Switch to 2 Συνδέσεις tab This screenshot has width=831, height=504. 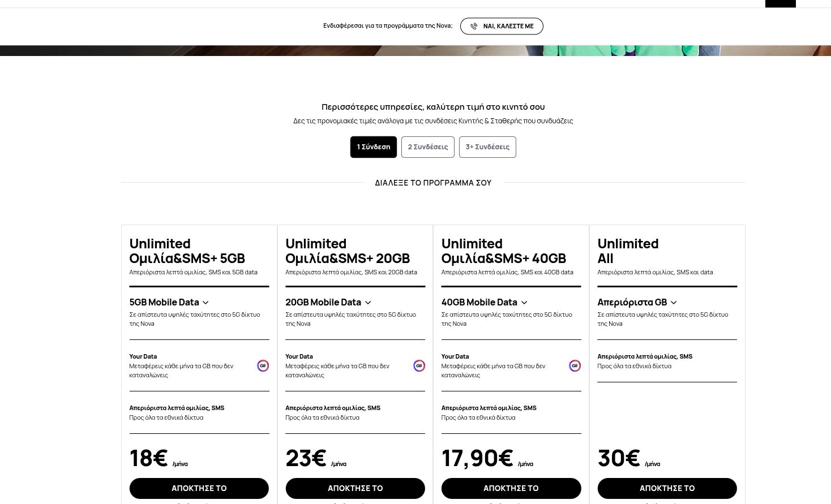point(427,147)
